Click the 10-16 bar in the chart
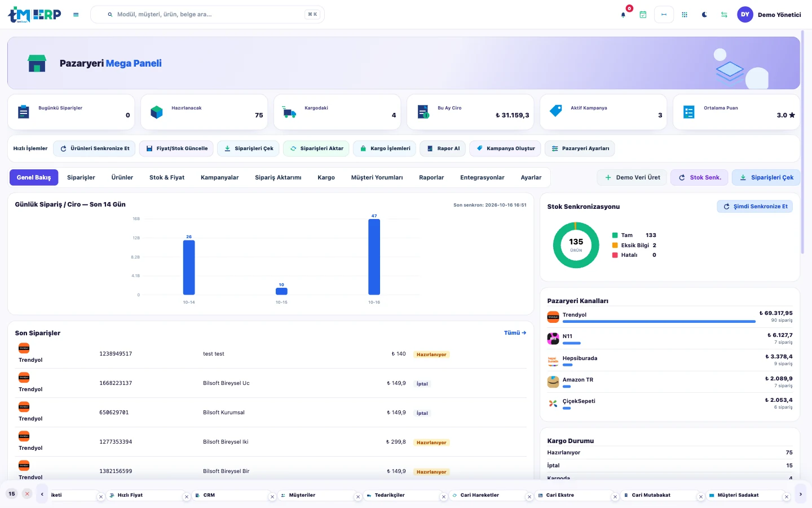 374,257
